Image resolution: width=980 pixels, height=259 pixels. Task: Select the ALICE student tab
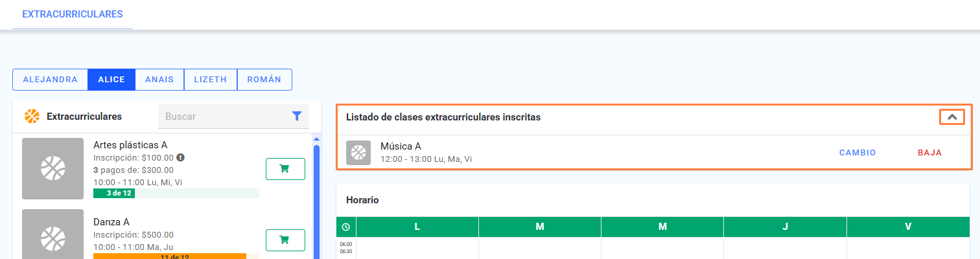pyautogui.click(x=111, y=80)
